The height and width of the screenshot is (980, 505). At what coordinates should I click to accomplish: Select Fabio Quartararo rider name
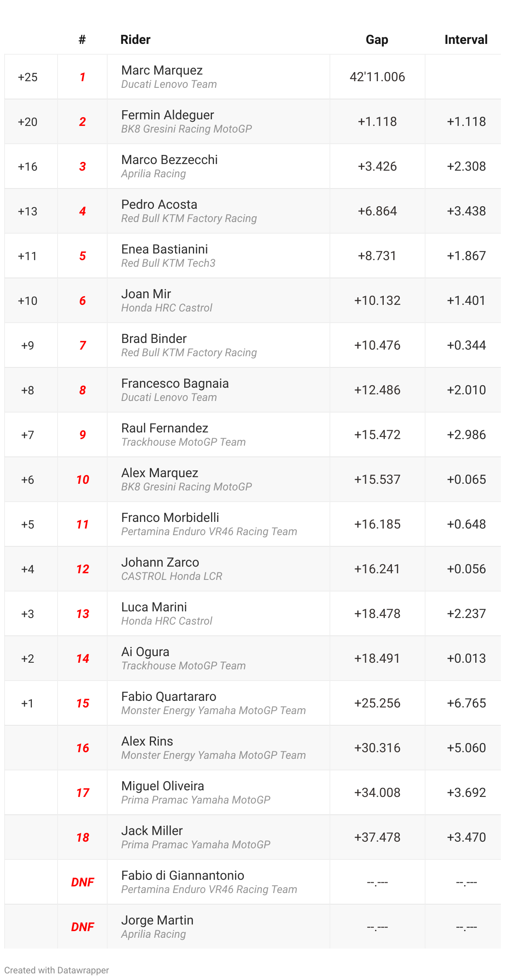[x=169, y=697]
